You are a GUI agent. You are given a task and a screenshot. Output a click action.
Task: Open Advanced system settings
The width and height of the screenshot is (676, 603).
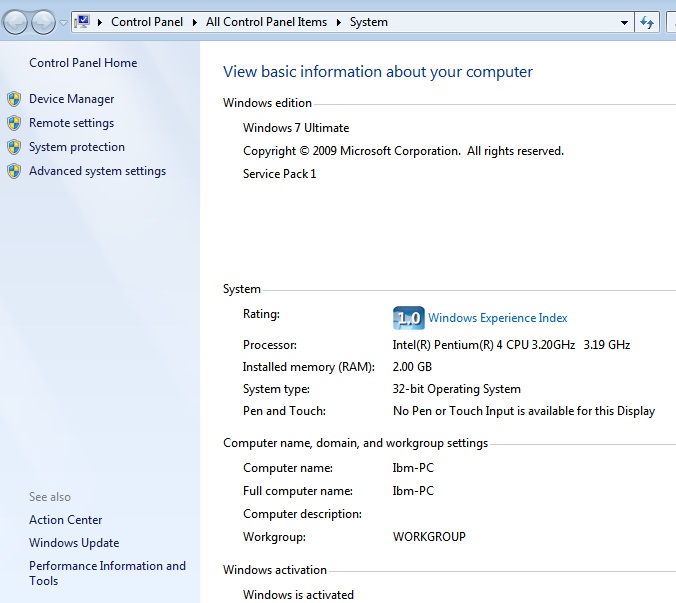pos(97,172)
